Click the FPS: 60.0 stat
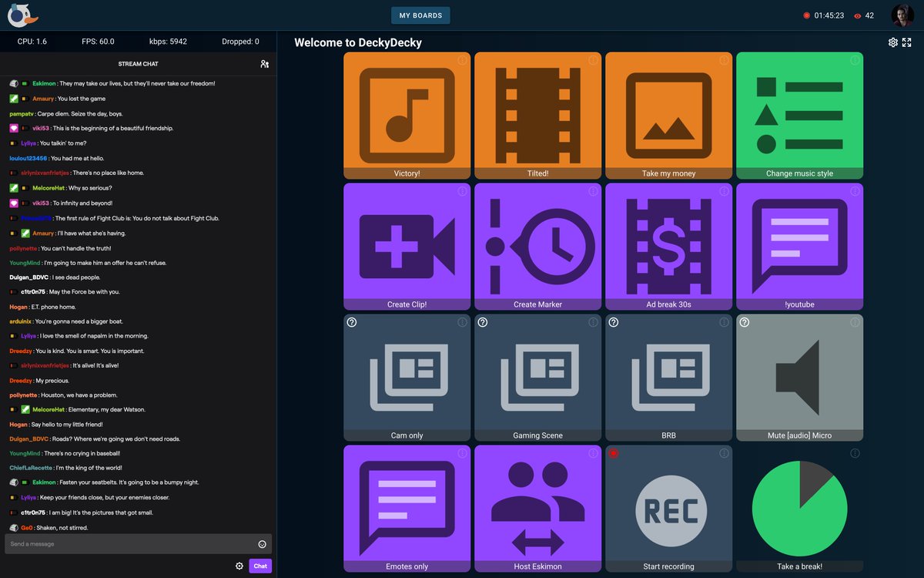924x578 pixels. 98,42
